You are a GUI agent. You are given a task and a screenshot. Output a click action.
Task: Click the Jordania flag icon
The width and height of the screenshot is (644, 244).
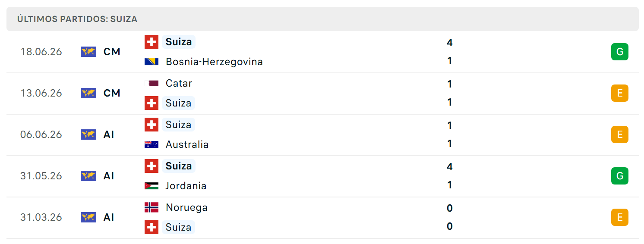[152, 186]
